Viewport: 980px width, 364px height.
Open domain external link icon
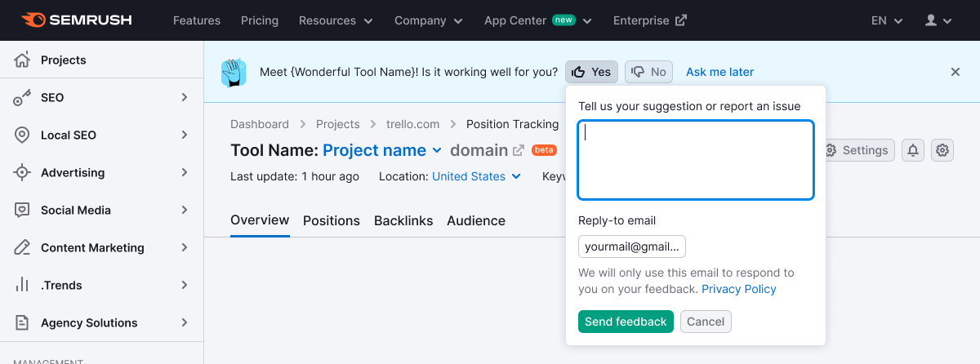point(518,150)
